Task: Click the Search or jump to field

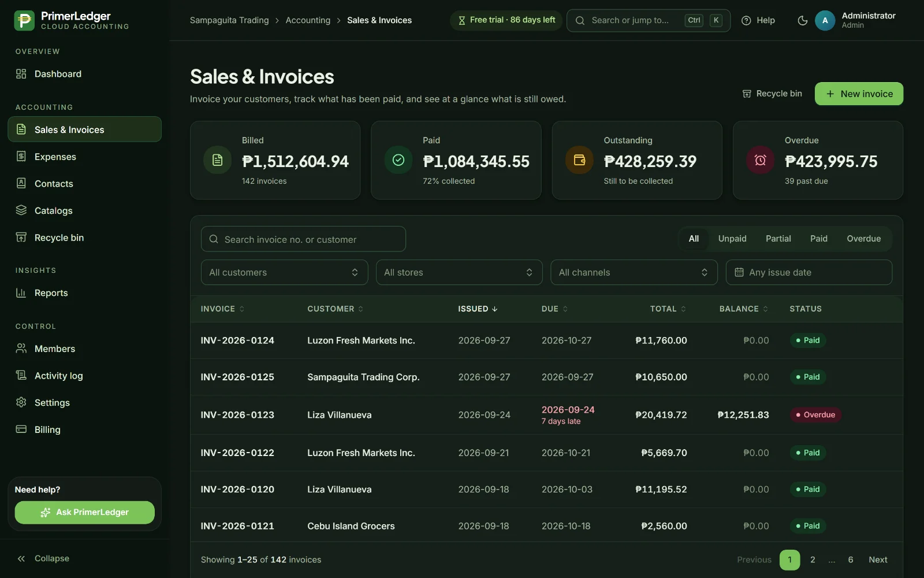Action: pos(648,20)
